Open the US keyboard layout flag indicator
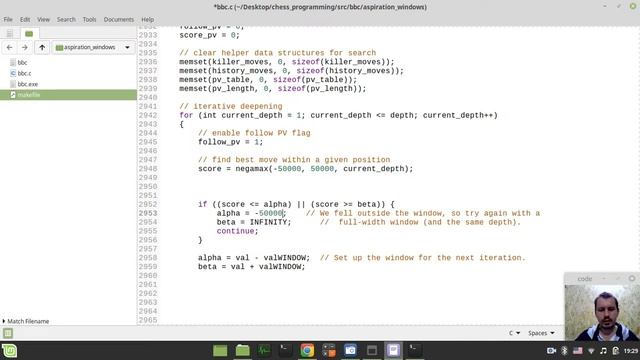The image size is (640, 360). pyautogui.click(x=578, y=351)
